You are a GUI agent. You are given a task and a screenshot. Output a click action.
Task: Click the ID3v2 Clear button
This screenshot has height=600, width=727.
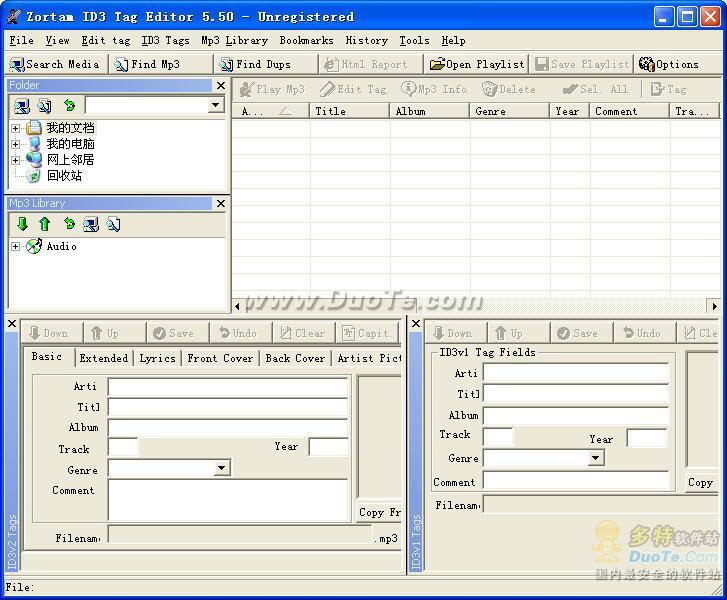click(303, 333)
